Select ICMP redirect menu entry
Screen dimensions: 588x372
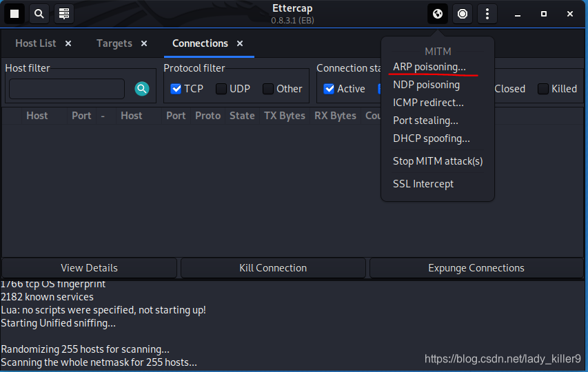pyautogui.click(x=428, y=103)
